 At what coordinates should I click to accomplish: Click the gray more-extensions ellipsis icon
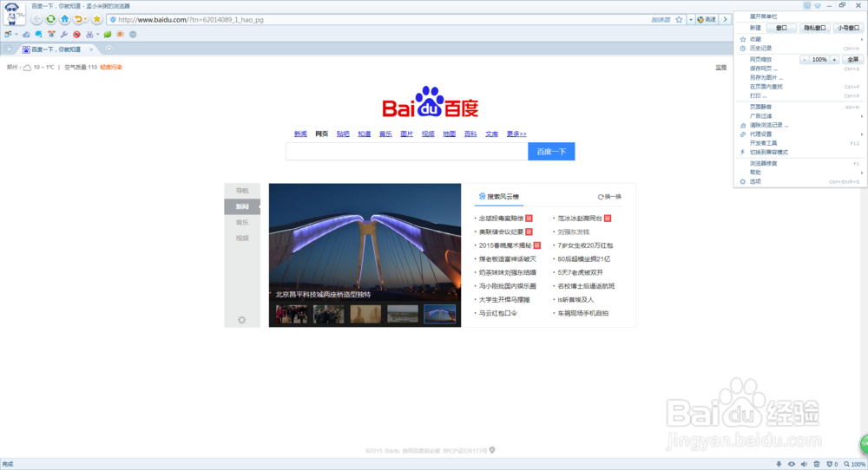(x=133, y=35)
